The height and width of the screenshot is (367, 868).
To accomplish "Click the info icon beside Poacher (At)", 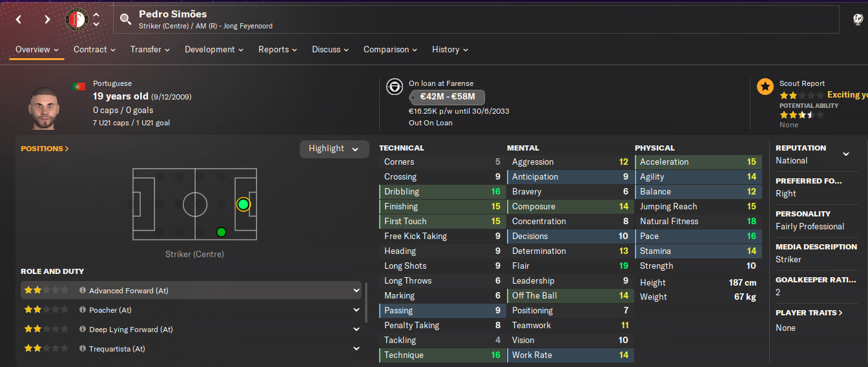I will [83, 310].
